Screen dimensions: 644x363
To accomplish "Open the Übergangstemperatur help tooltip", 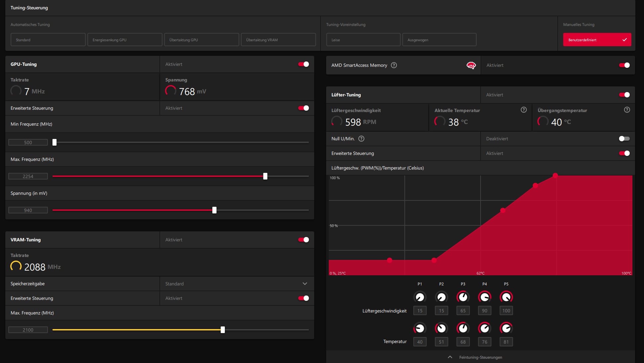I will (x=627, y=110).
